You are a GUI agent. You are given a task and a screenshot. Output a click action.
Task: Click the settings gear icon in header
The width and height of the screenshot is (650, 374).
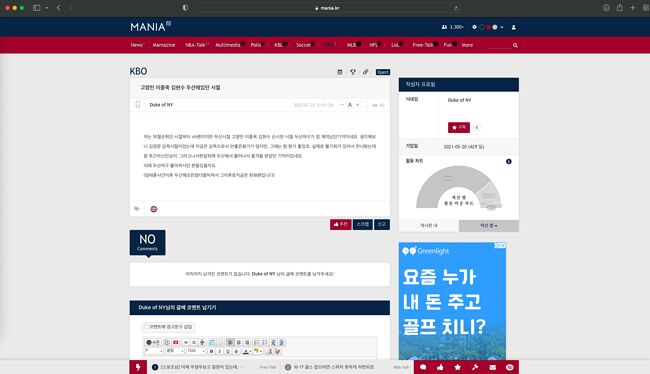click(x=474, y=27)
